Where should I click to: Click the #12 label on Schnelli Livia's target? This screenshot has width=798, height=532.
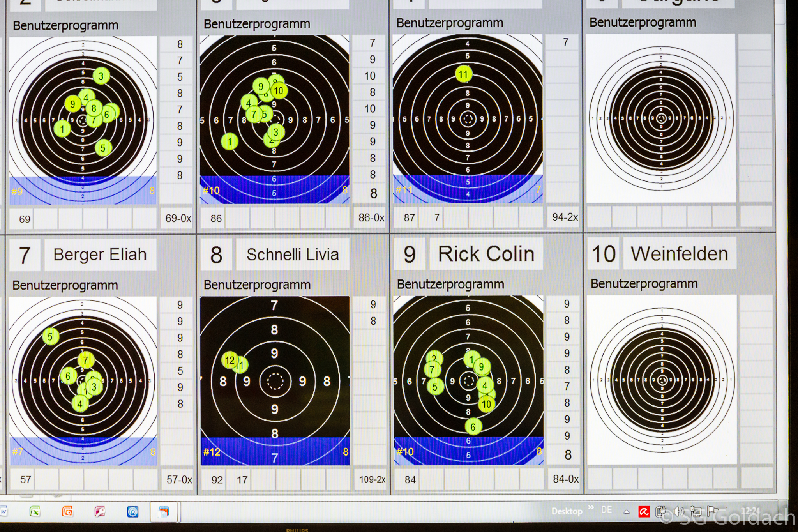tap(212, 452)
